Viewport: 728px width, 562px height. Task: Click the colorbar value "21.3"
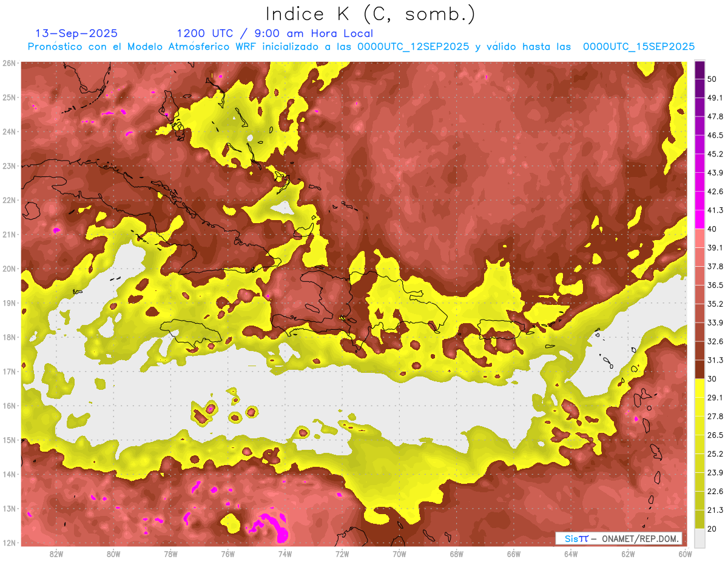(715, 510)
